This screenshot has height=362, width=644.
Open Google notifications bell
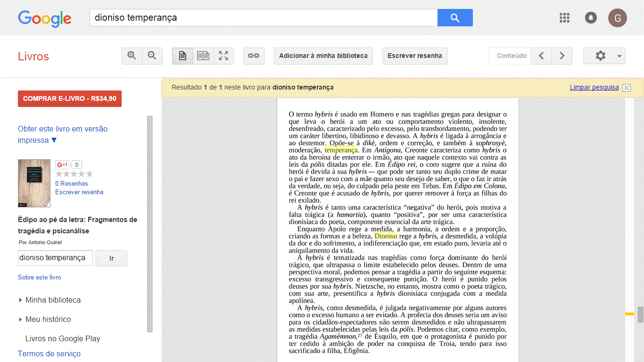(590, 18)
